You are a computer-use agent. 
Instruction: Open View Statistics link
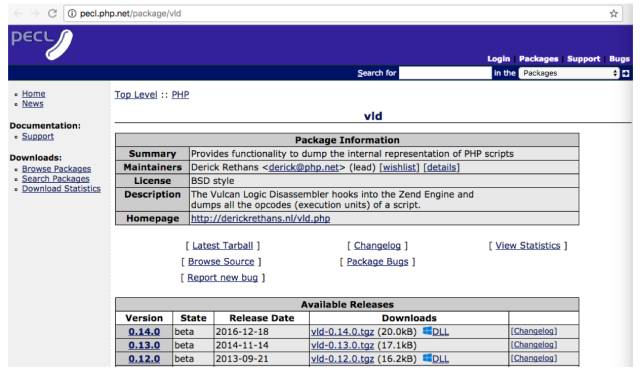[528, 246]
